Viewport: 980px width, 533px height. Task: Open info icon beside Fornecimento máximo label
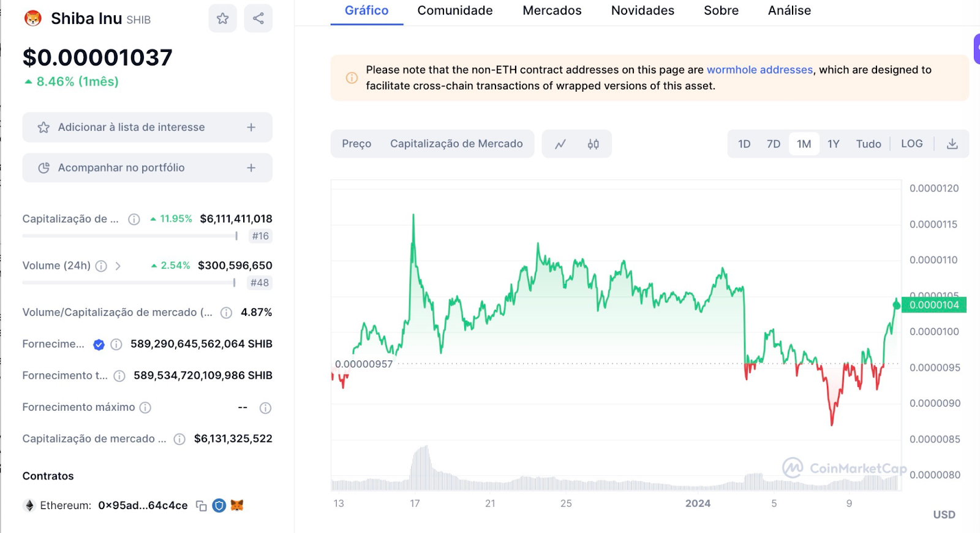coord(145,408)
